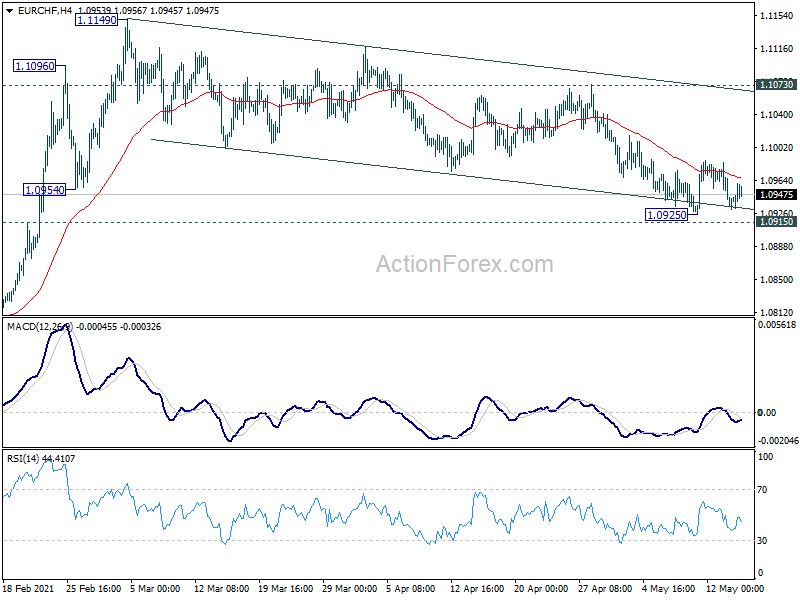Image resolution: width=800 pixels, height=600 pixels.
Task: Select the EURCHF,H4 chart title text
Action: [45, 11]
